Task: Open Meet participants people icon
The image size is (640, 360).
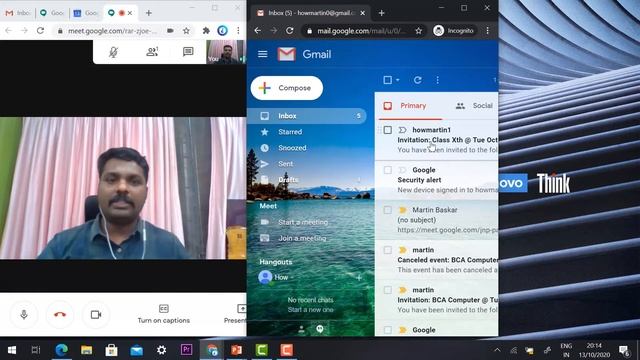Action: (152, 52)
